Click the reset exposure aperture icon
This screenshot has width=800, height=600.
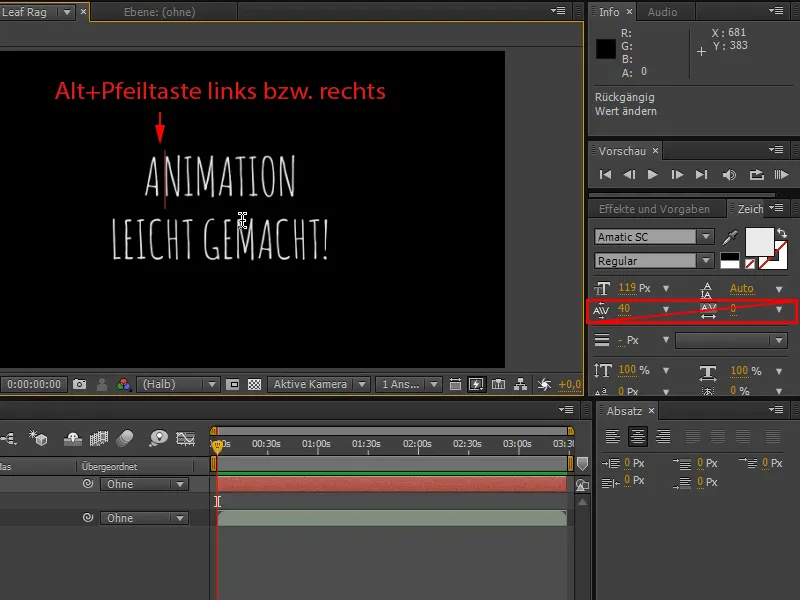[544, 384]
